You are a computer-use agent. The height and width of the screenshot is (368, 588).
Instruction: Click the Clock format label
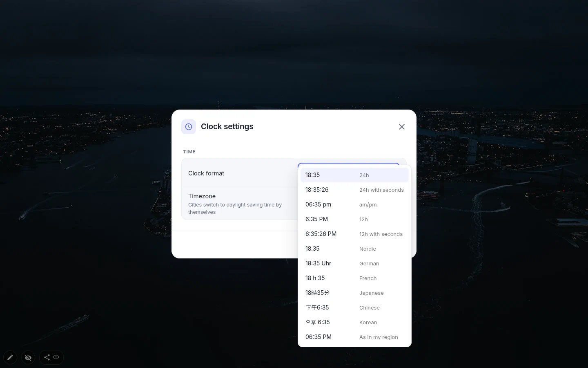click(x=206, y=173)
